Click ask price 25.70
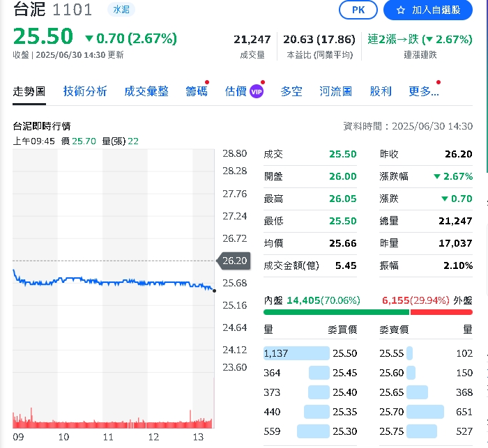The height and width of the screenshot is (448, 488). click(x=392, y=412)
